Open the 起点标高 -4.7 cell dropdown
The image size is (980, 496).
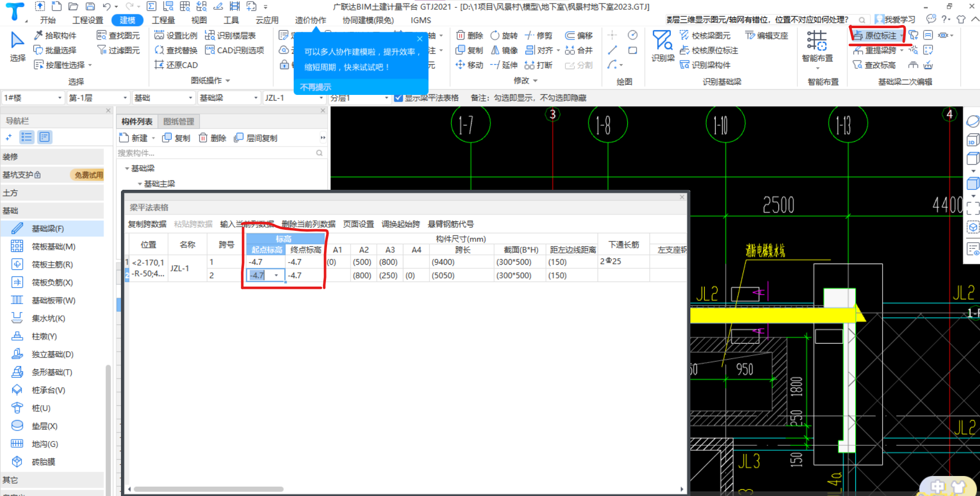click(x=276, y=275)
